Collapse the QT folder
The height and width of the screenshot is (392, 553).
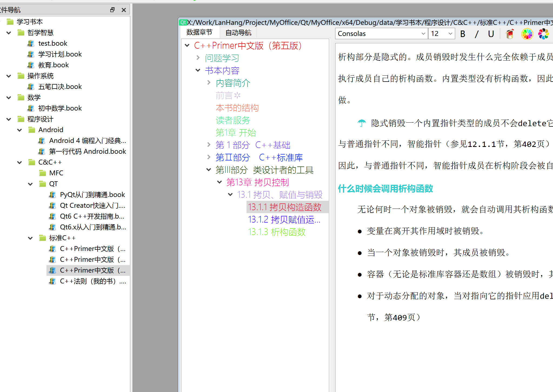click(30, 184)
